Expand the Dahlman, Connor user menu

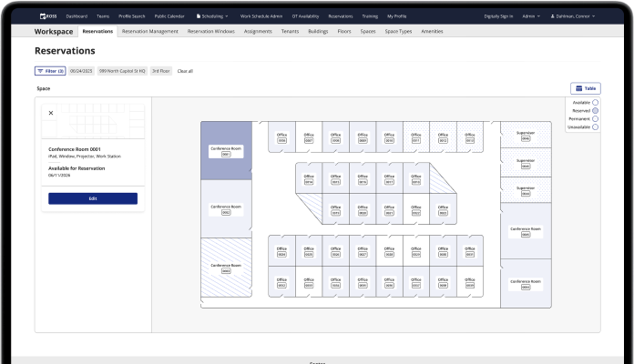pos(575,16)
